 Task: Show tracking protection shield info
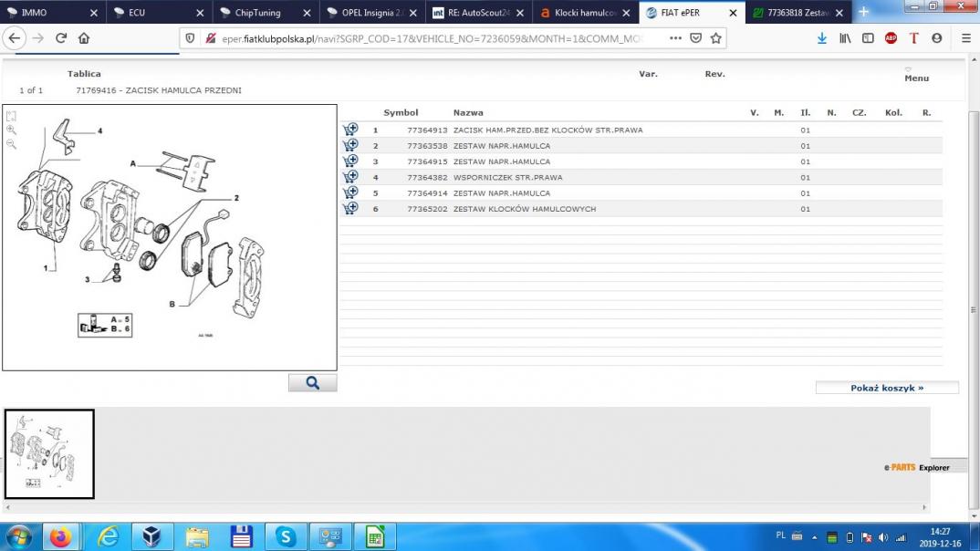(x=190, y=38)
